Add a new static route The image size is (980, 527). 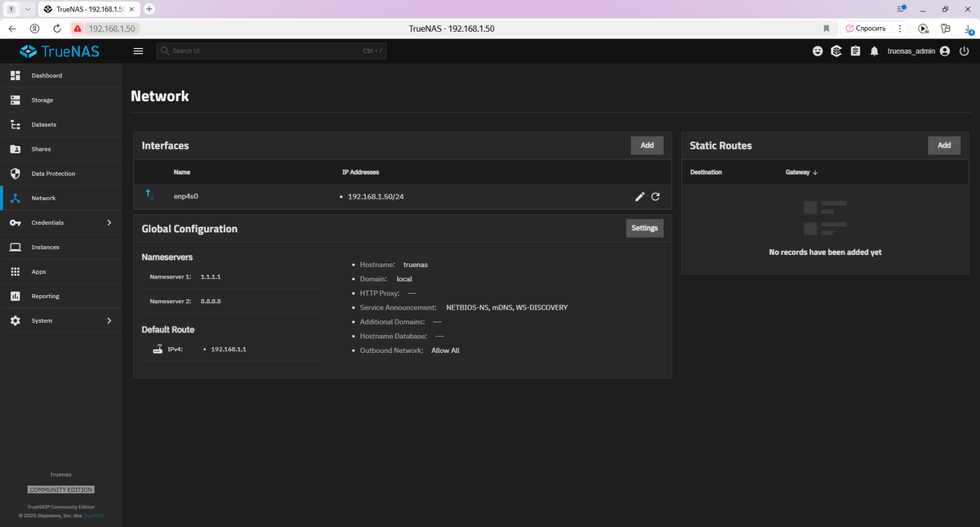tap(944, 145)
